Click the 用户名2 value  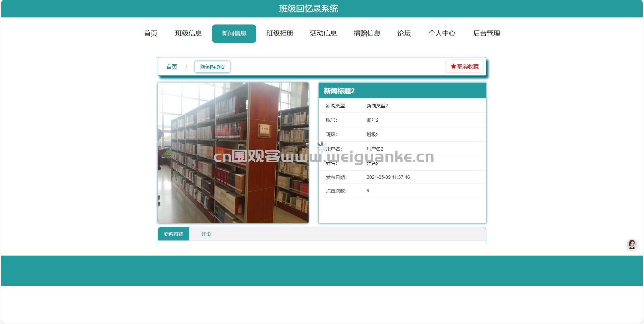click(x=375, y=149)
